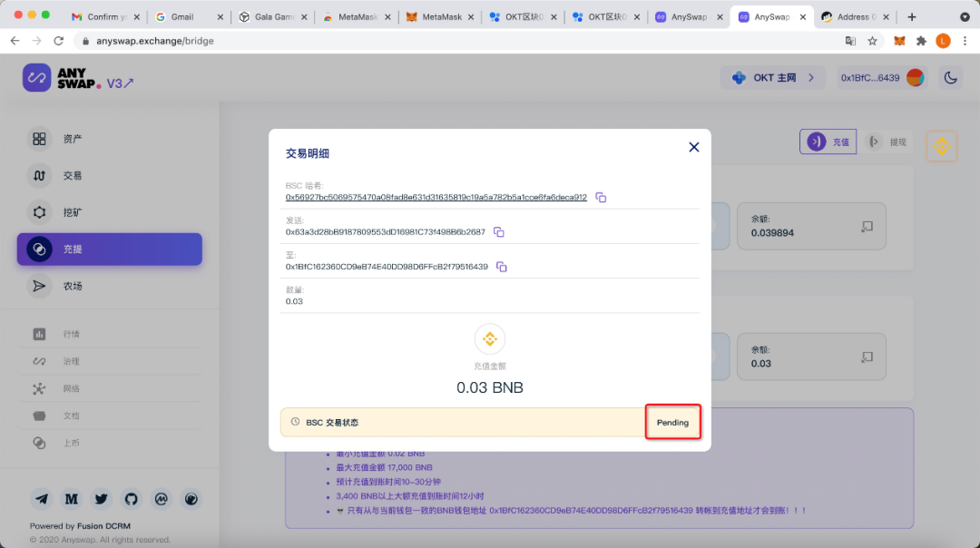
Task: Switch to the Confirm browser tab
Action: (105, 17)
